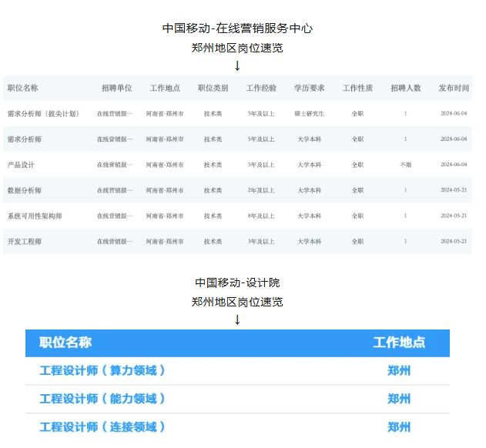Viewport: 486px width, 448px height.
Task: Click 2024-05-21 date in 数据分析师 row
Action: point(454,190)
